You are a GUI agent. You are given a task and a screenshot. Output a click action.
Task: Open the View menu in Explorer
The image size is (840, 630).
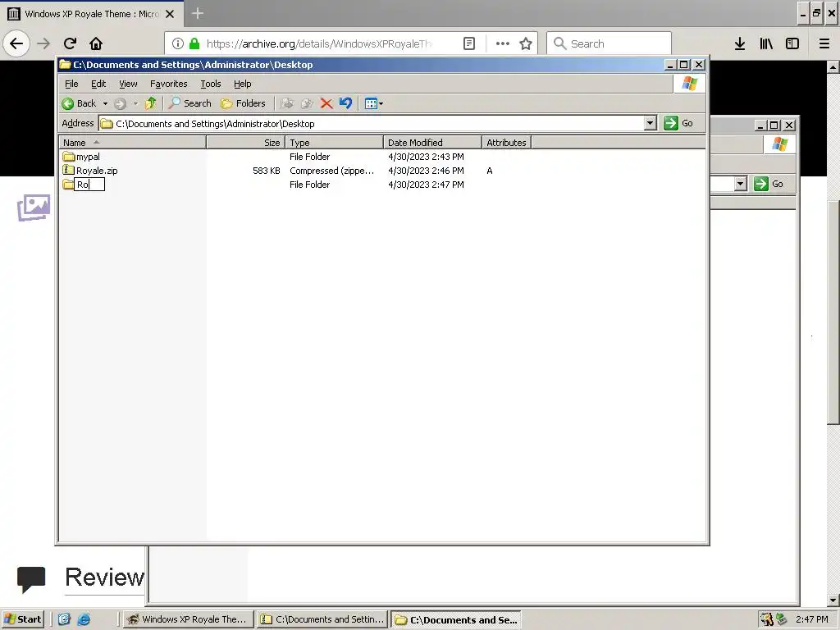pyautogui.click(x=128, y=84)
